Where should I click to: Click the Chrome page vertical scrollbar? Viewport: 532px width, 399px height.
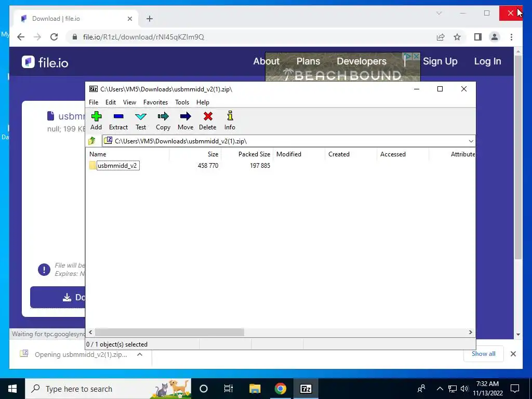click(518, 157)
